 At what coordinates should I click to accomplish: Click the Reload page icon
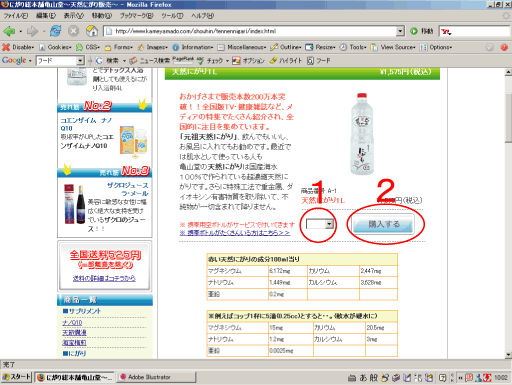(x=55, y=31)
